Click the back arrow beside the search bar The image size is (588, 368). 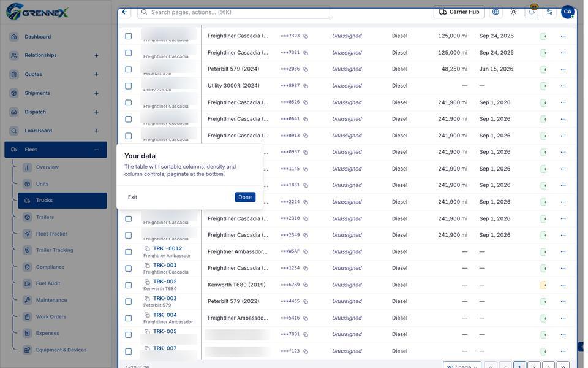[x=125, y=12]
